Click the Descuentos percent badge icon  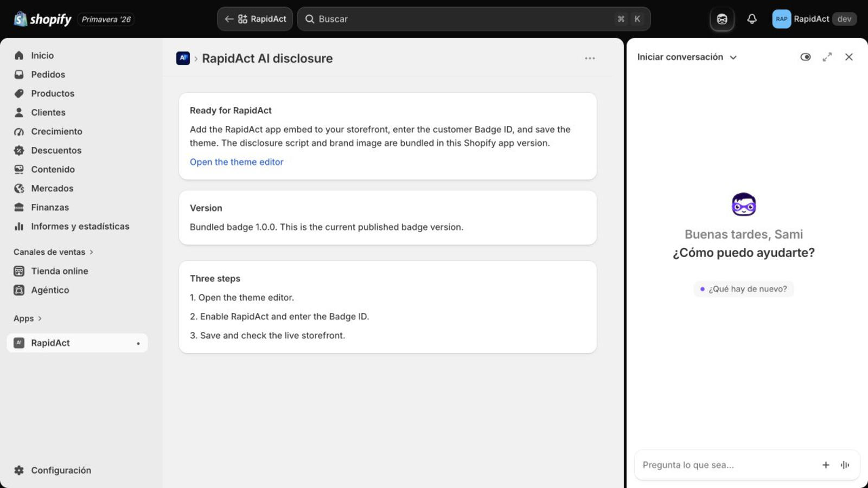point(19,150)
